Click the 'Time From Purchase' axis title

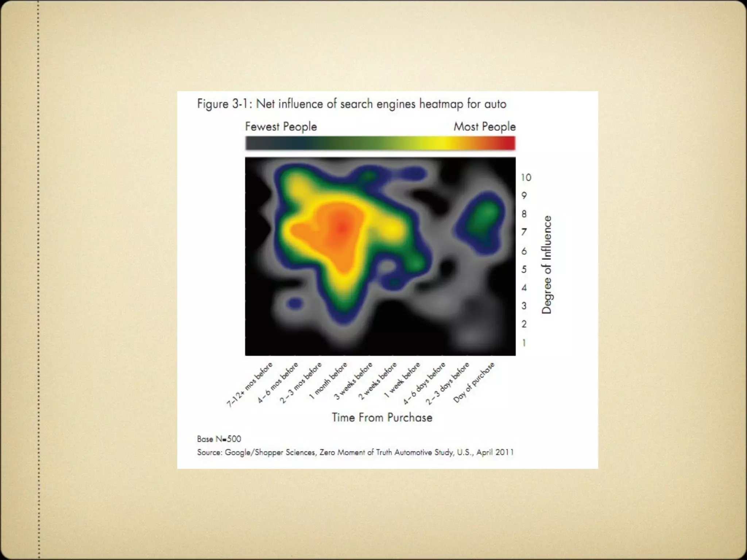tap(382, 417)
